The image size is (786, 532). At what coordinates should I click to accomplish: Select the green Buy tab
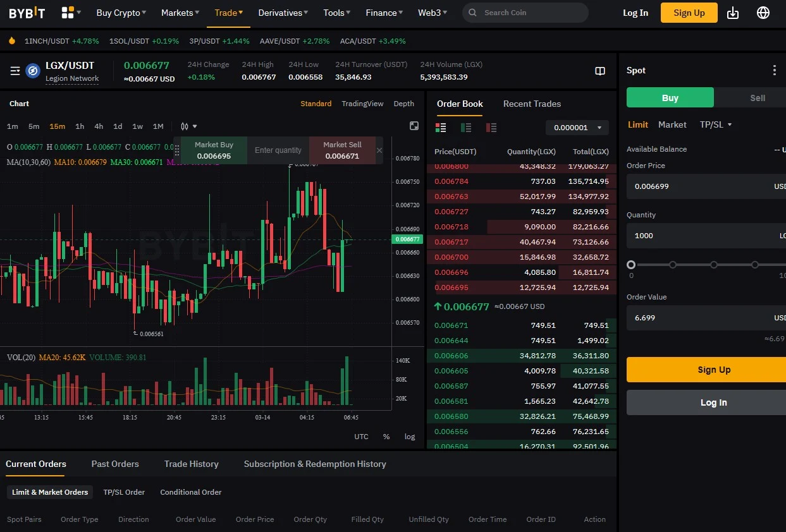(x=670, y=97)
